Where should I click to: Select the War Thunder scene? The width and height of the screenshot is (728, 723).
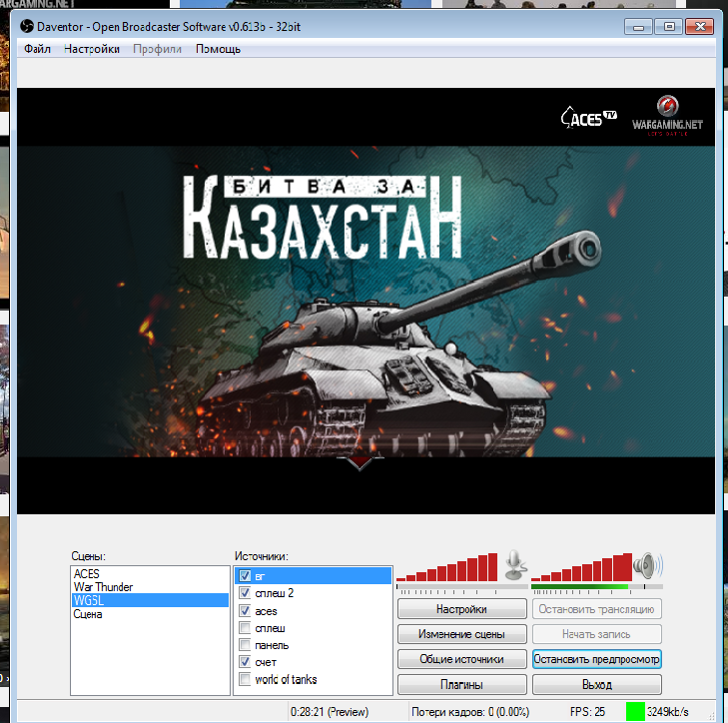150,587
